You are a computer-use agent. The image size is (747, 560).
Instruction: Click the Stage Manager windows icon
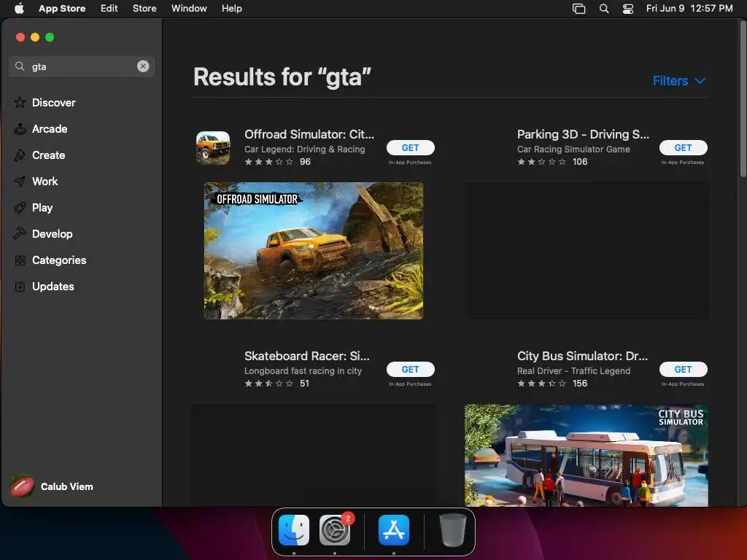click(x=578, y=8)
